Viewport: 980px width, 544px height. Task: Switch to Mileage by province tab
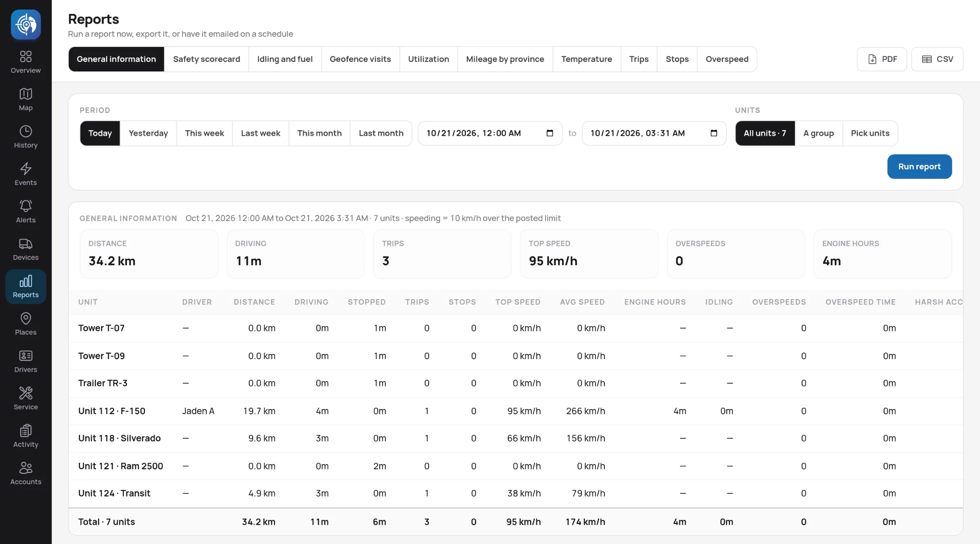pos(505,59)
